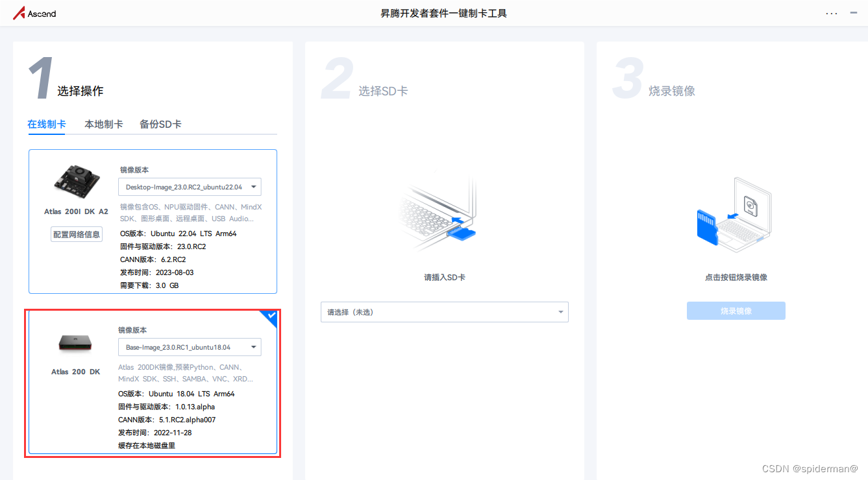Click the step 3 烧录镜像 heading
The height and width of the screenshot is (480, 868).
[672, 91]
